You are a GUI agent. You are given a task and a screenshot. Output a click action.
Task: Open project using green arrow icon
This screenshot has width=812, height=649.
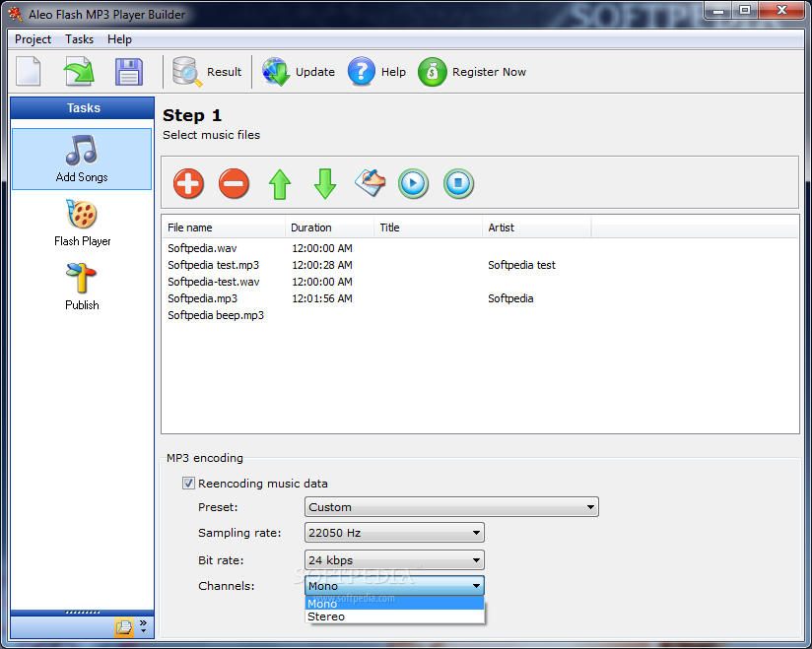79,71
